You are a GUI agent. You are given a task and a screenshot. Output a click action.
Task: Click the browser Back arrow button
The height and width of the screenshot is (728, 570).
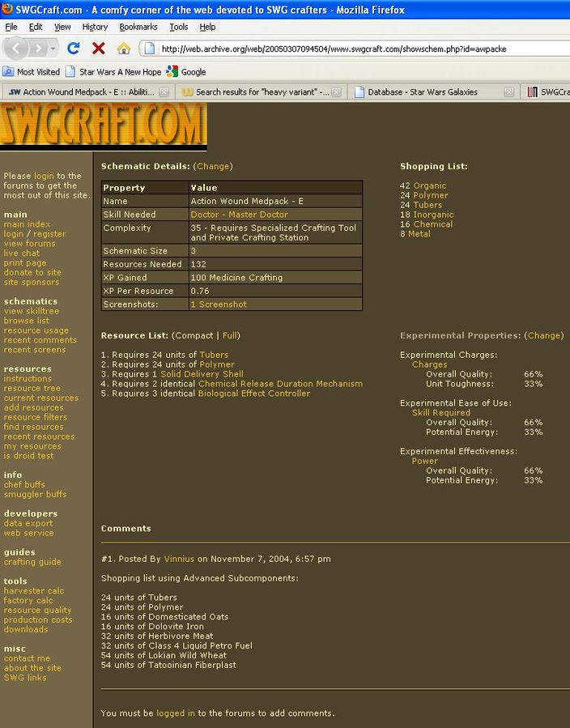18,49
